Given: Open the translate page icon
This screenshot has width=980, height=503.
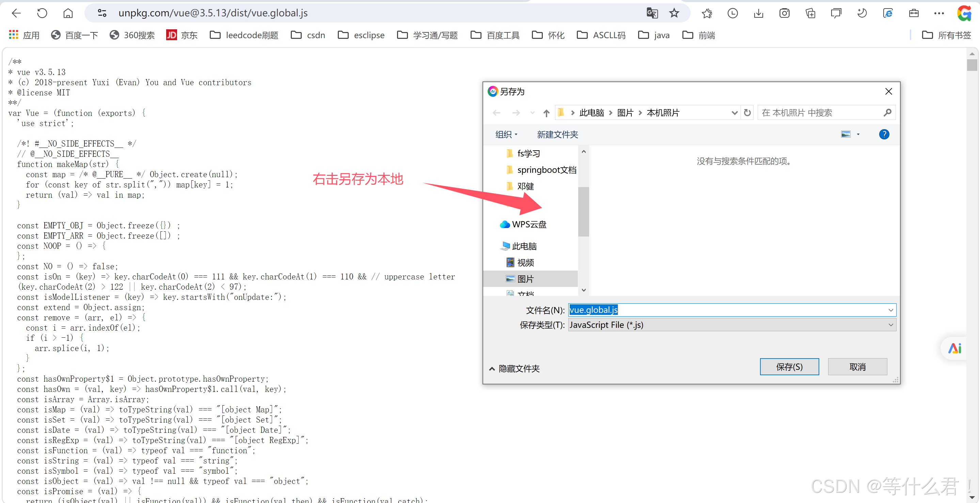Looking at the screenshot, I should tap(652, 13).
